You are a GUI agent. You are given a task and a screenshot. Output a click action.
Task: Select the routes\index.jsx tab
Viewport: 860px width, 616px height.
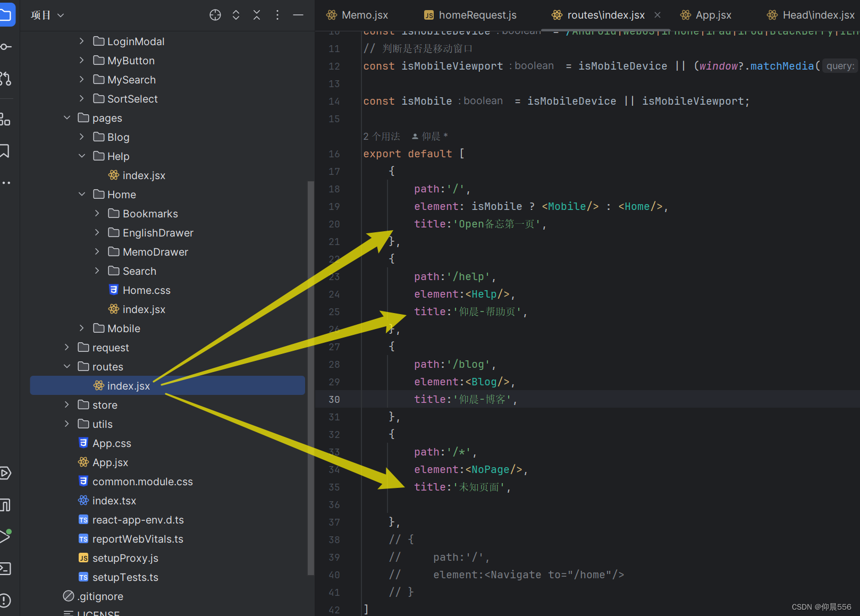click(606, 15)
